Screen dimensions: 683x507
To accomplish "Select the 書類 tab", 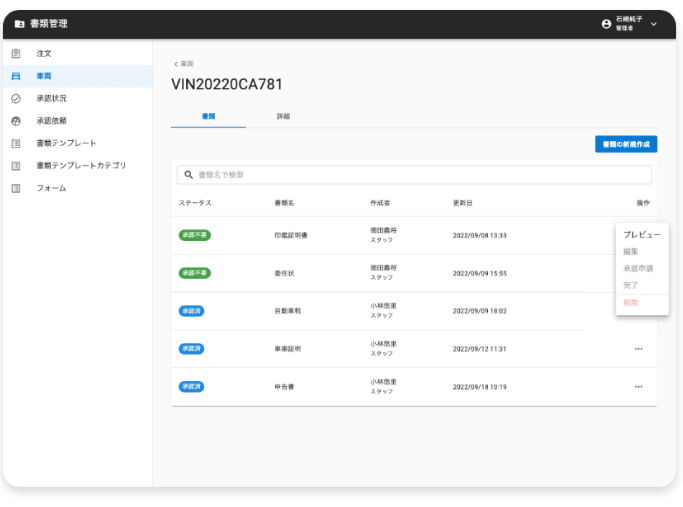I will [208, 117].
